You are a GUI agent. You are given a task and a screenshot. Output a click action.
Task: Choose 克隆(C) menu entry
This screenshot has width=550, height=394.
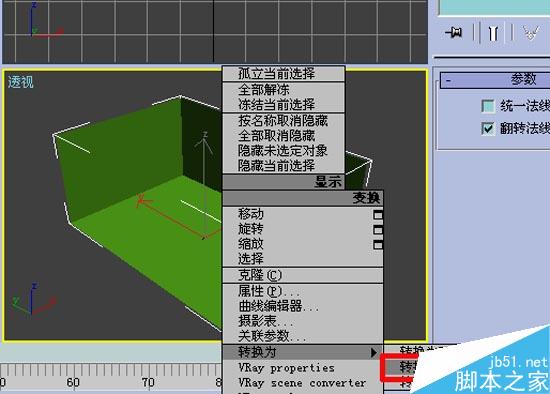click(303, 275)
